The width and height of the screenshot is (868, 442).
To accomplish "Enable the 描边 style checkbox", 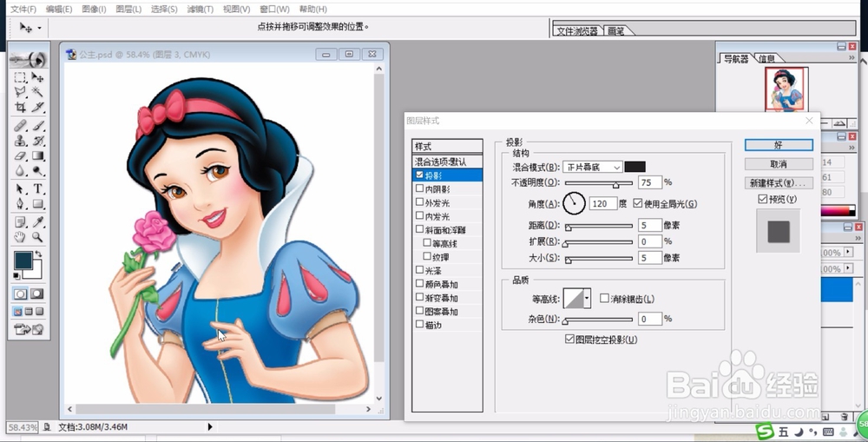I will click(x=419, y=325).
